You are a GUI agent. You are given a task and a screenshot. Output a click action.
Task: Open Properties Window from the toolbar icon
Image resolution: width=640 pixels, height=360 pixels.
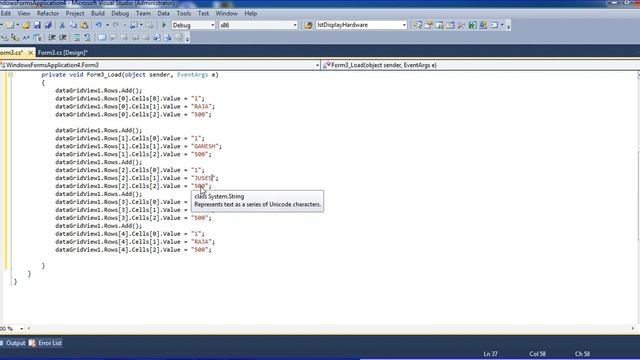[x=429, y=25]
